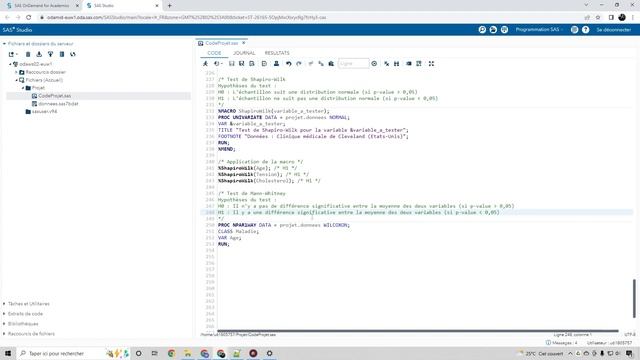Image resolution: width=640 pixels, height=360 pixels.
Task: Select CodeProjet.sas in the file tree
Action: pos(55,96)
